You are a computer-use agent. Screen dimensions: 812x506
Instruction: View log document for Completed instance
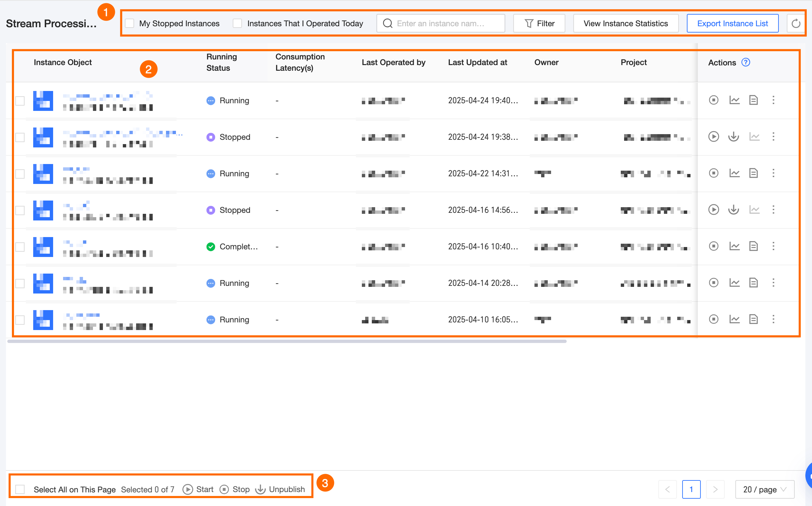coord(753,246)
